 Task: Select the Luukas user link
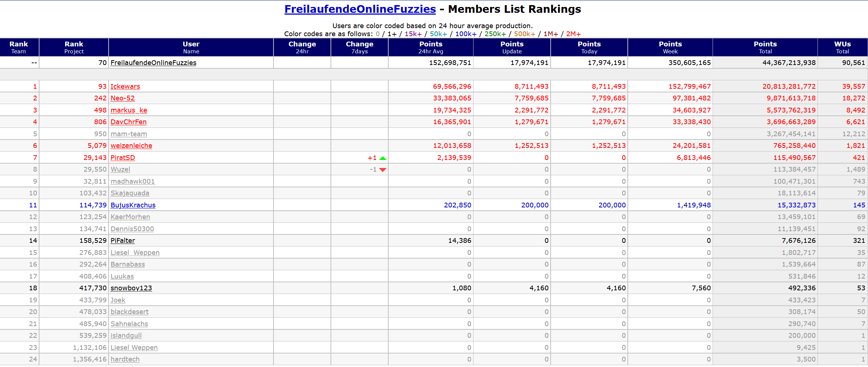pos(122,276)
